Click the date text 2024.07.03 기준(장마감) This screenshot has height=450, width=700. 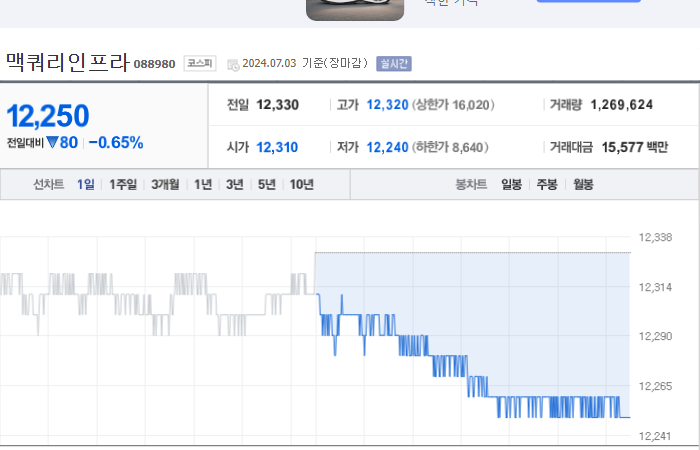click(305, 63)
